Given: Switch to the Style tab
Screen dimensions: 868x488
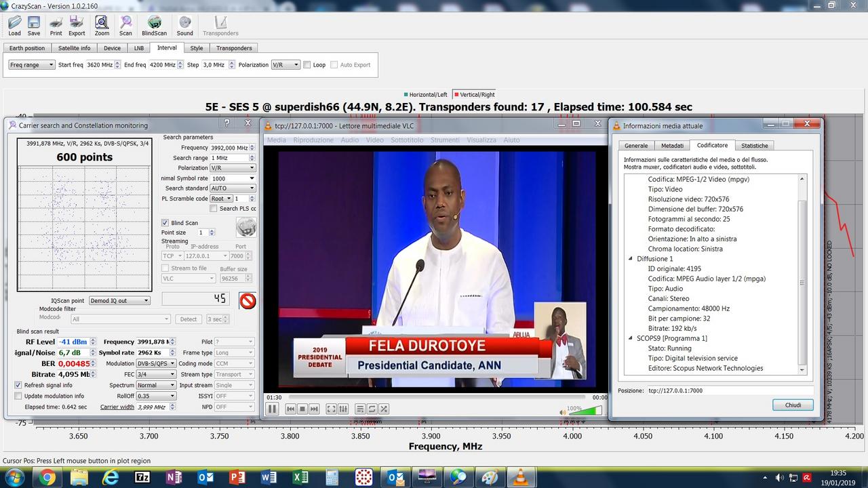Looking at the screenshot, I should 197,48.
